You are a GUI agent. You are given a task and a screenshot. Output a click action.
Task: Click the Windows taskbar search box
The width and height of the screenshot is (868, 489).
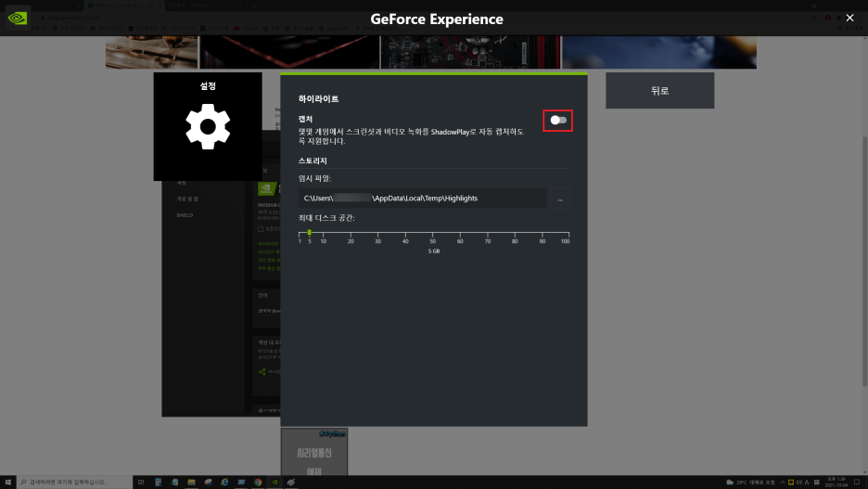pyautogui.click(x=74, y=483)
